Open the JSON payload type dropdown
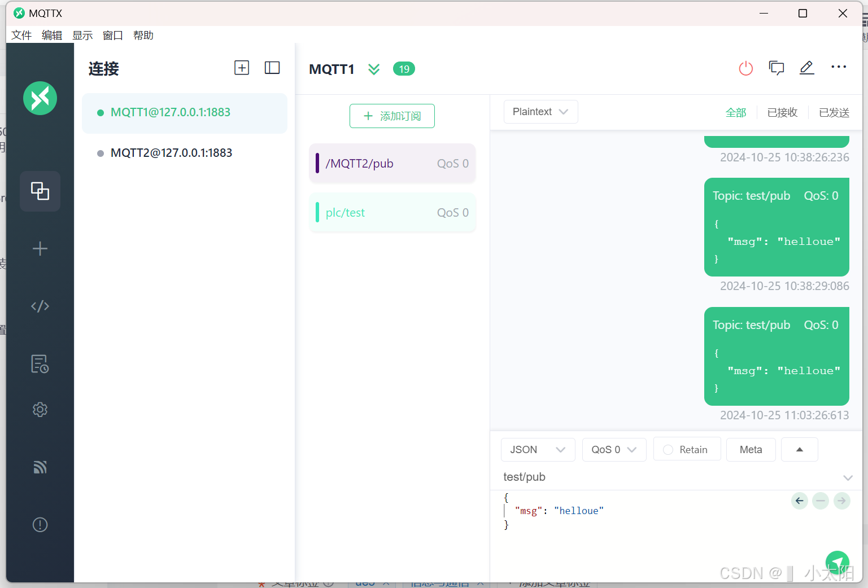This screenshot has width=868, height=588. [538, 450]
